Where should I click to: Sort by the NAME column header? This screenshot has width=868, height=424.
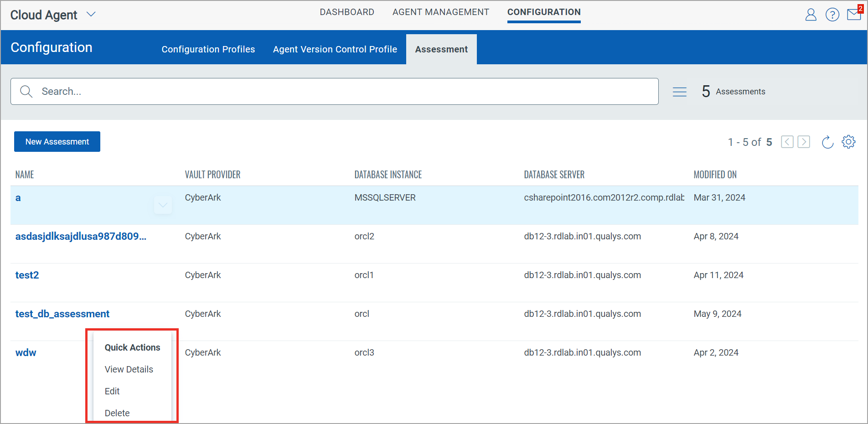(25, 175)
